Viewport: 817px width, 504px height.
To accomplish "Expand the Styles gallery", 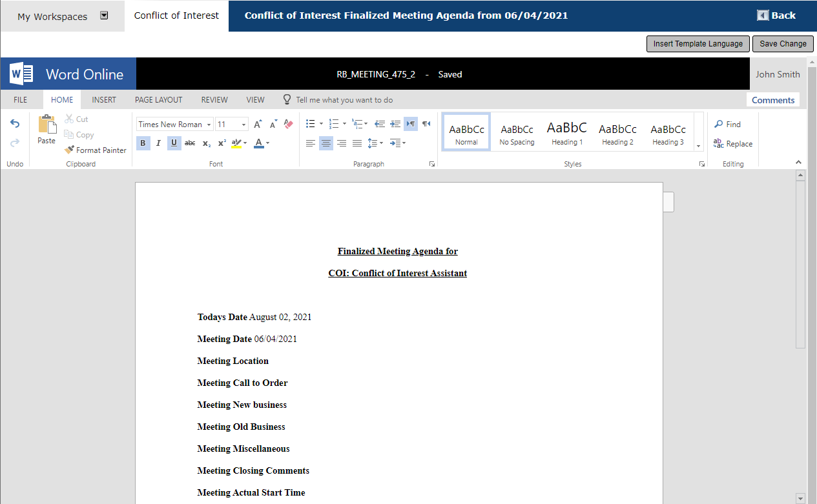I will tap(699, 146).
